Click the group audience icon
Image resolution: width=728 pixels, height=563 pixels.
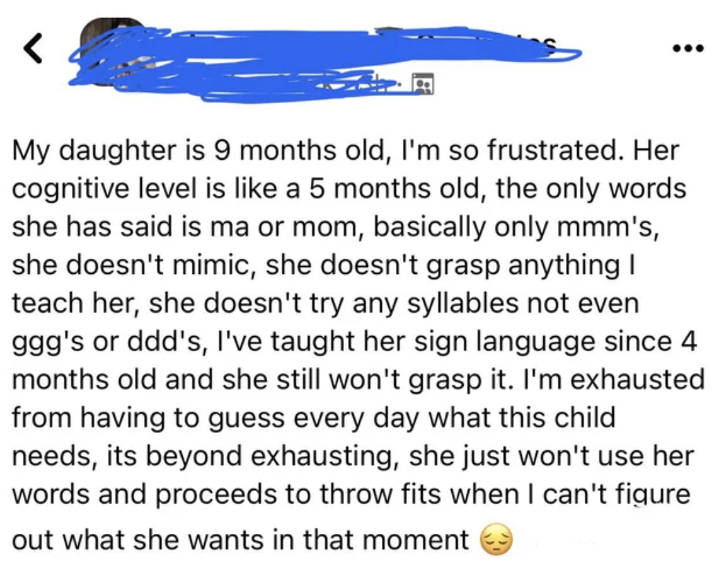click(423, 82)
